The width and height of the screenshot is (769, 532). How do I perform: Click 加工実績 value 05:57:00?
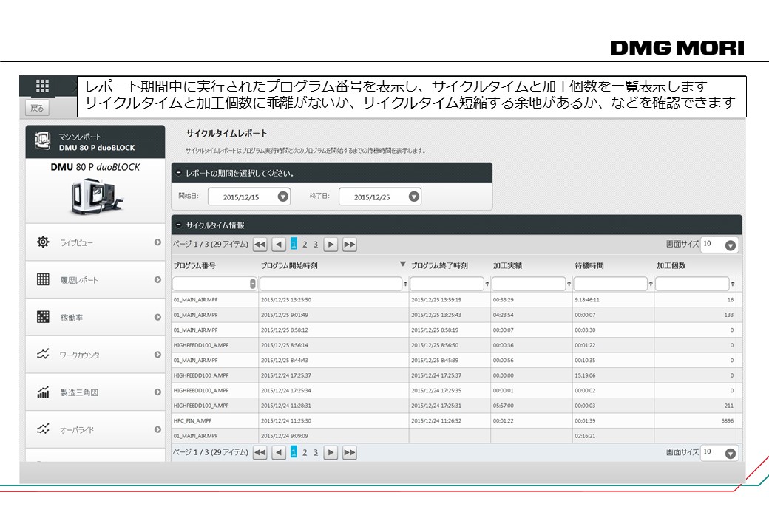(x=504, y=406)
